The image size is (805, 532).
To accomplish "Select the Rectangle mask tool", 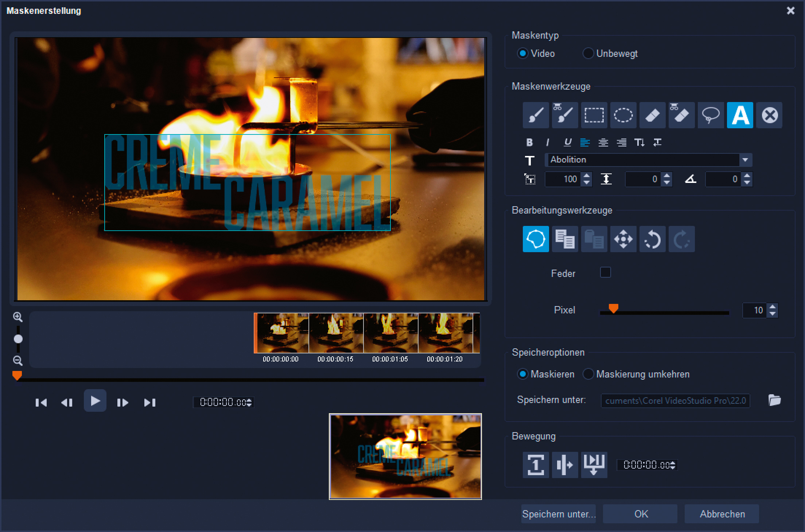I will click(594, 116).
